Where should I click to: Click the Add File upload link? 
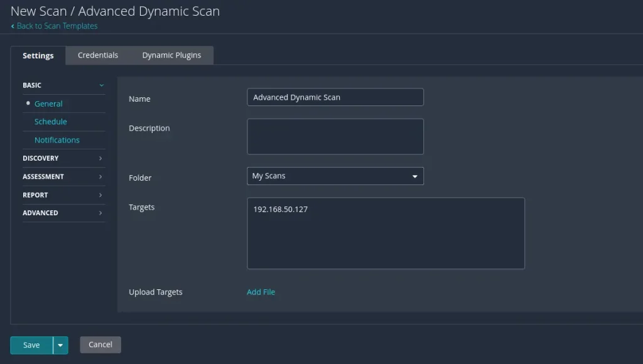tap(261, 292)
